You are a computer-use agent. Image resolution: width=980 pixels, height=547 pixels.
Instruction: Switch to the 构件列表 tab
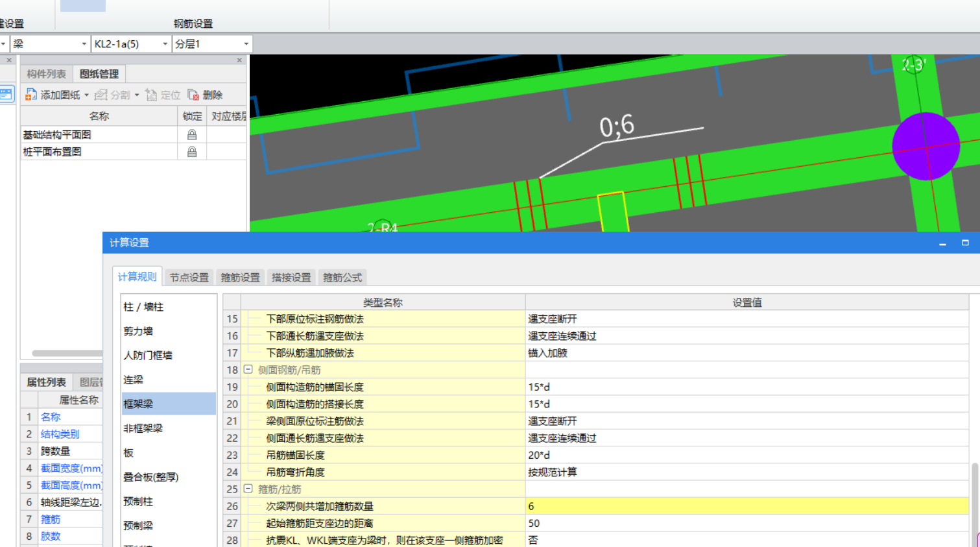(46, 74)
